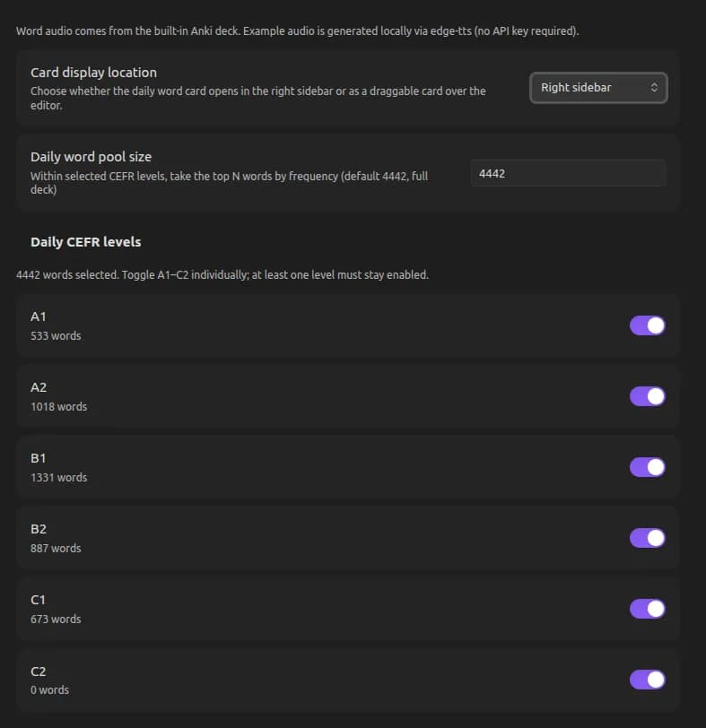This screenshot has width=706, height=728.
Task: Disable the A1 level toggle
Action: [x=647, y=325]
